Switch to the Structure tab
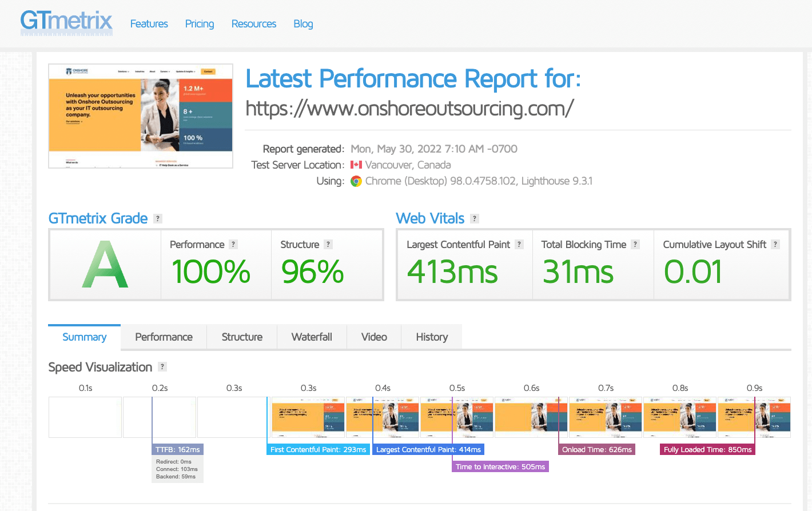This screenshot has width=812, height=511. click(242, 337)
